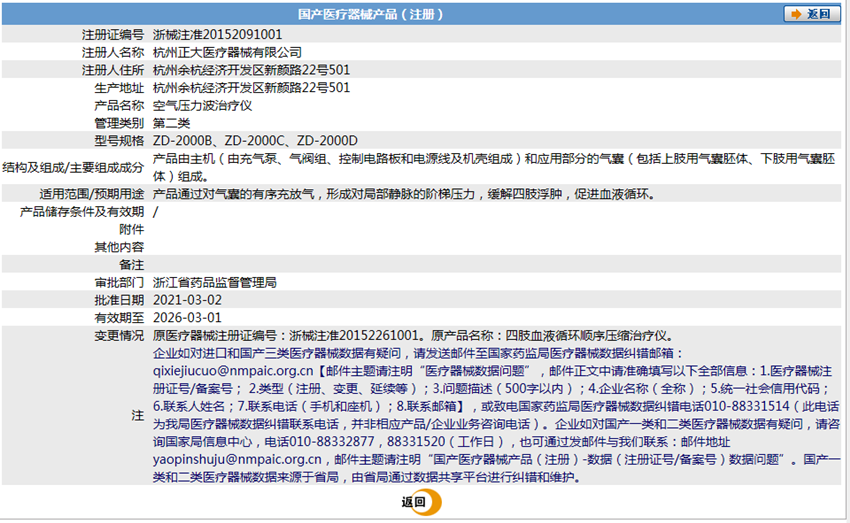Click the 批准日期 label
This screenshot has width=850, height=523.
click(119, 300)
